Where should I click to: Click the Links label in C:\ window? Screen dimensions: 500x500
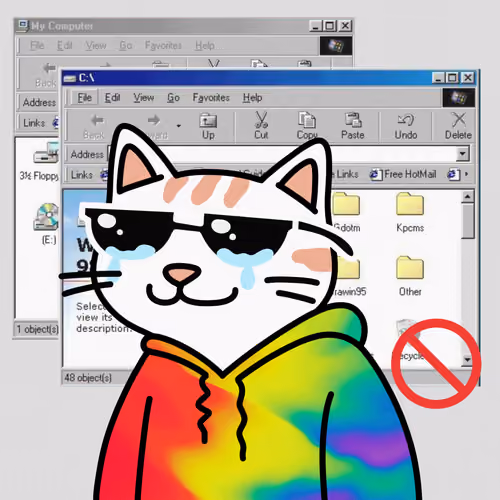[82, 175]
